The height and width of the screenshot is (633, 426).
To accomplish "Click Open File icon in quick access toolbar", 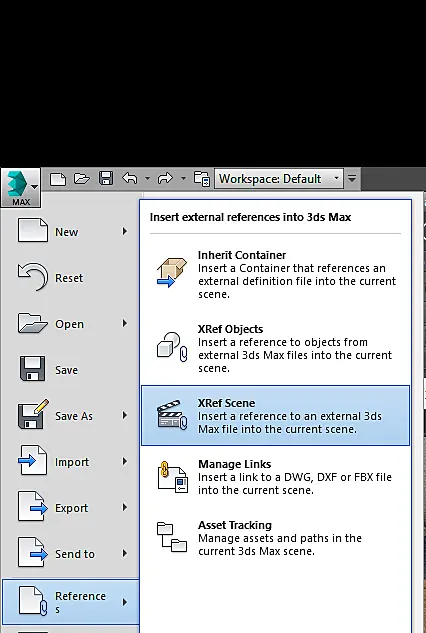I will [82, 178].
